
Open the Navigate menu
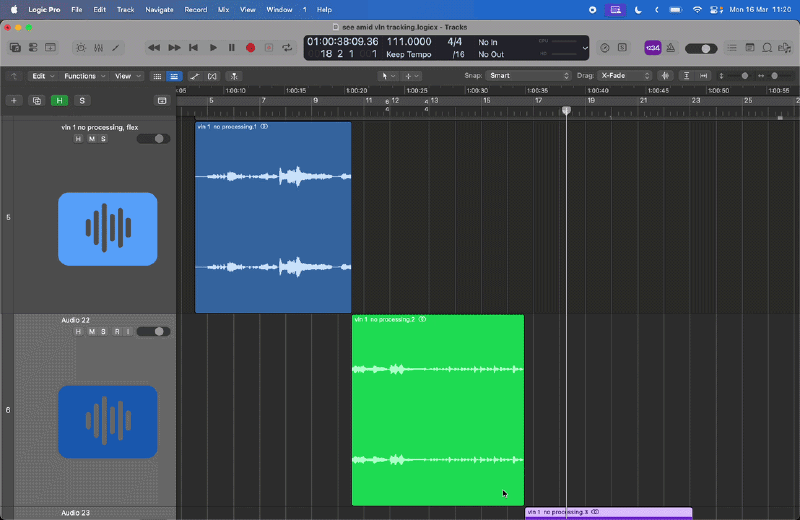[x=159, y=10]
